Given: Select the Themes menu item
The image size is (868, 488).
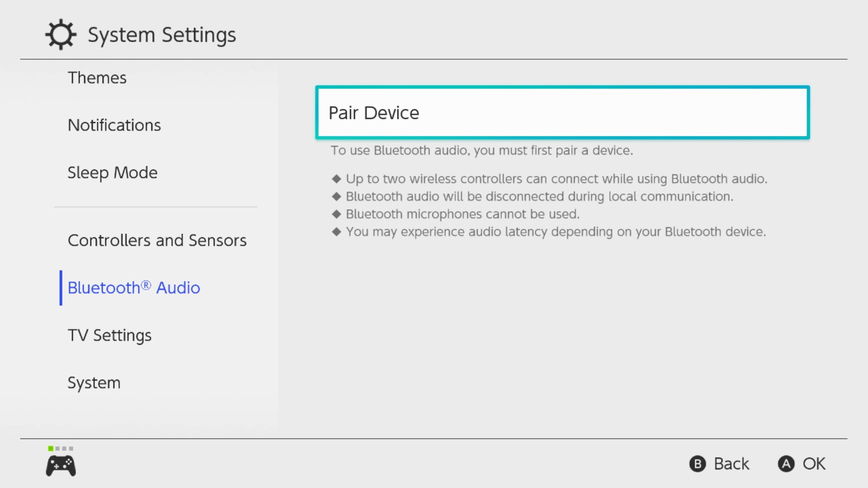Looking at the screenshot, I should click(x=97, y=77).
